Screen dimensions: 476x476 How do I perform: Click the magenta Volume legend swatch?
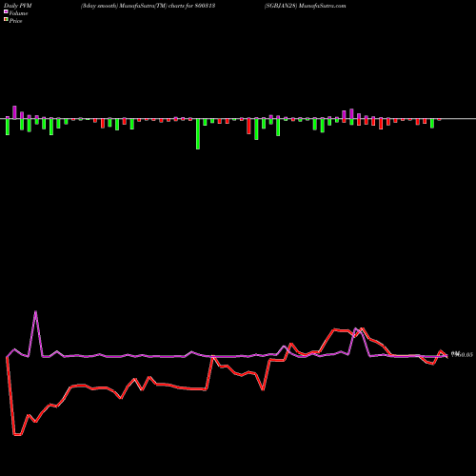click(6, 11)
